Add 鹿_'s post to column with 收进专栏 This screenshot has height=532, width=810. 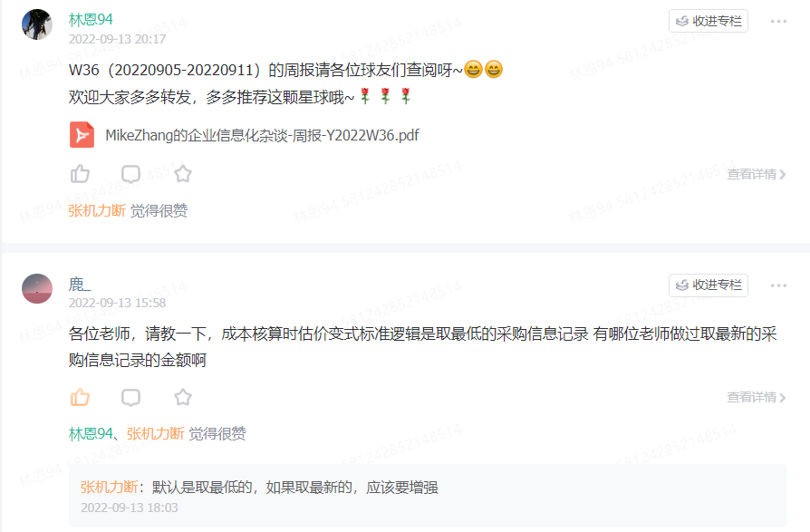(x=709, y=285)
